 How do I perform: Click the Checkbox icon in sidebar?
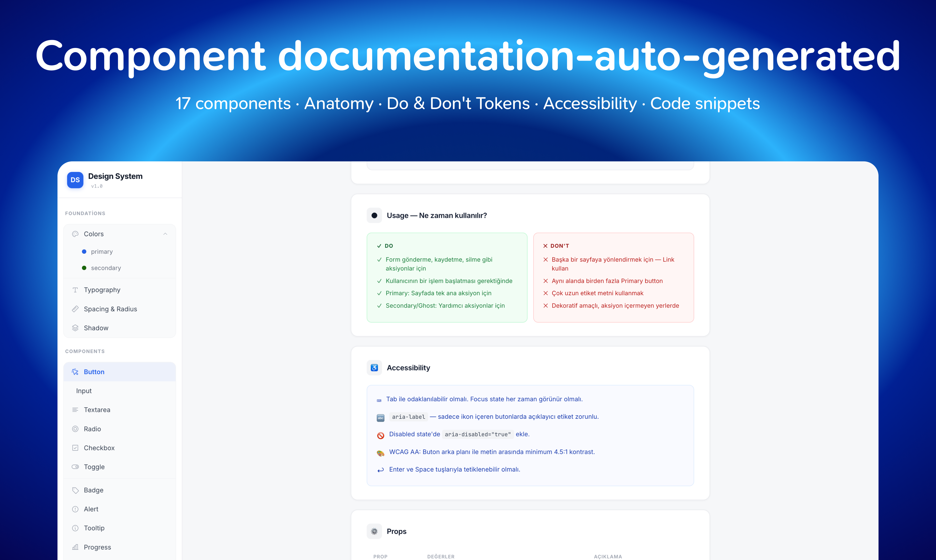pyautogui.click(x=75, y=448)
